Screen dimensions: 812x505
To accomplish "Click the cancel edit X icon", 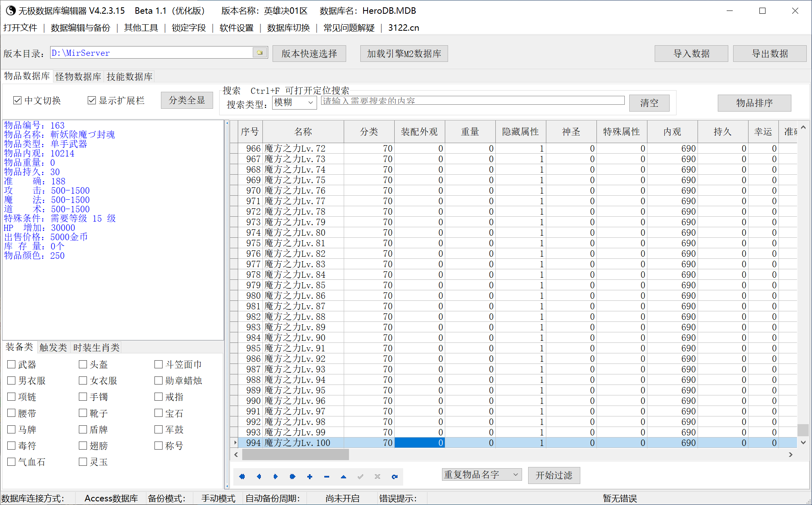I will [377, 477].
